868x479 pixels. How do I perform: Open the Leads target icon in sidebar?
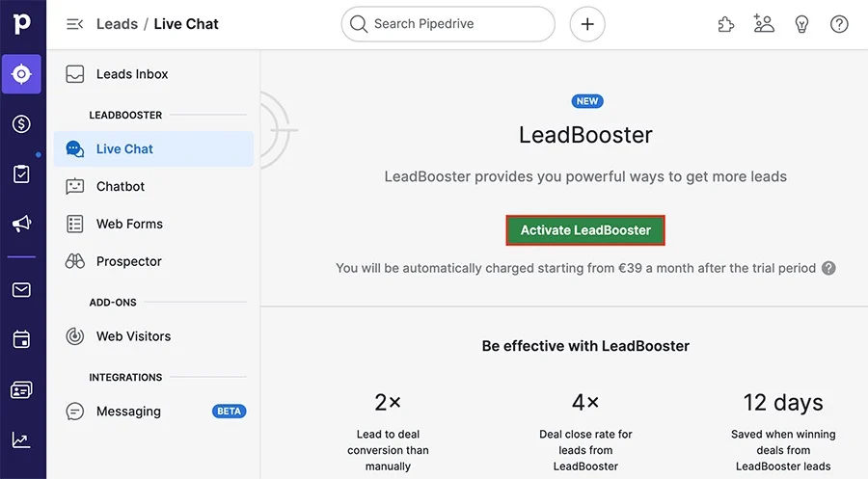pos(21,74)
